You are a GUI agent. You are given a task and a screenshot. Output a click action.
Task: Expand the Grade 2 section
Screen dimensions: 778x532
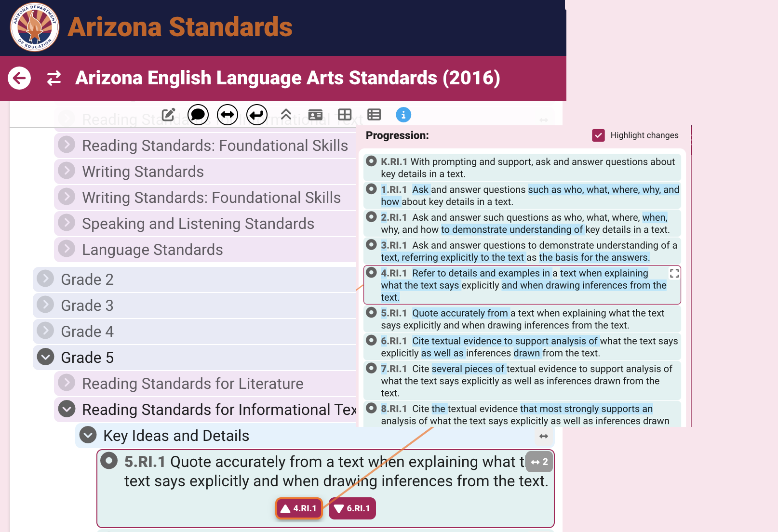[x=45, y=279]
